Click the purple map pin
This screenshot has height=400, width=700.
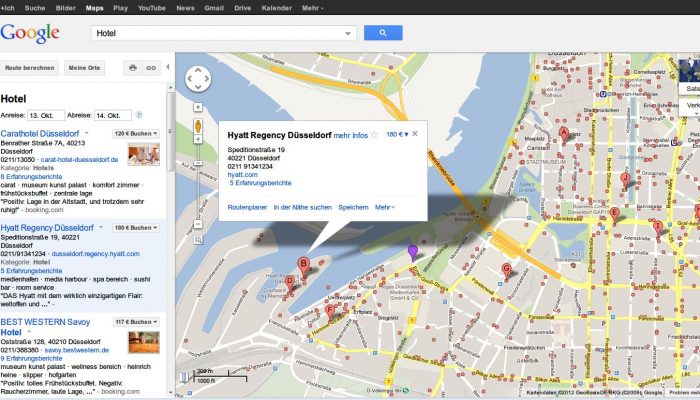413,252
